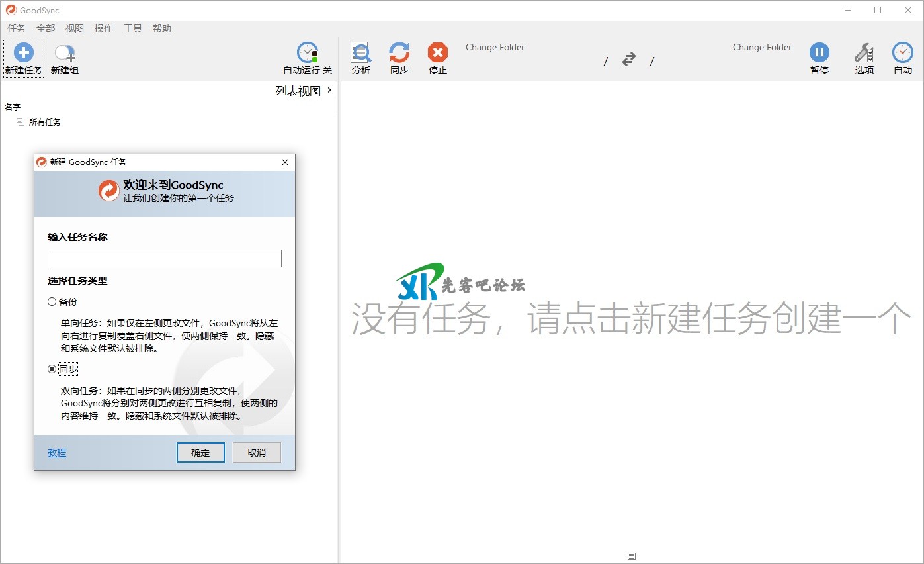
Task: Click the 新建组 (New Group) icon
Action: coord(64,53)
